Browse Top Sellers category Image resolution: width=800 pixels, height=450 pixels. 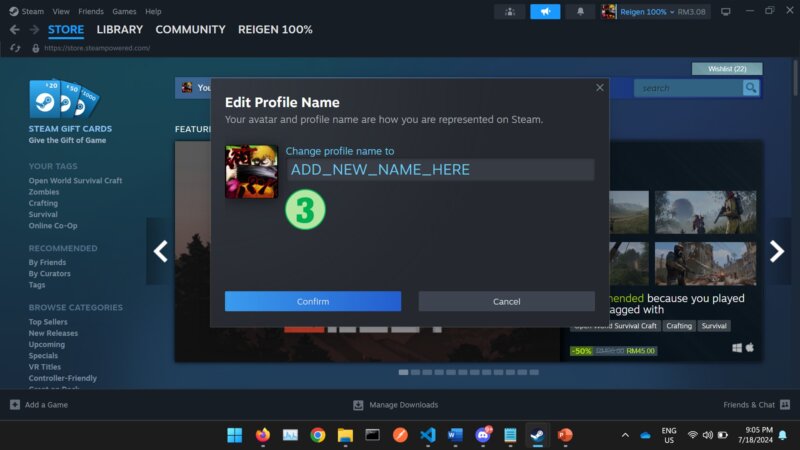point(48,322)
